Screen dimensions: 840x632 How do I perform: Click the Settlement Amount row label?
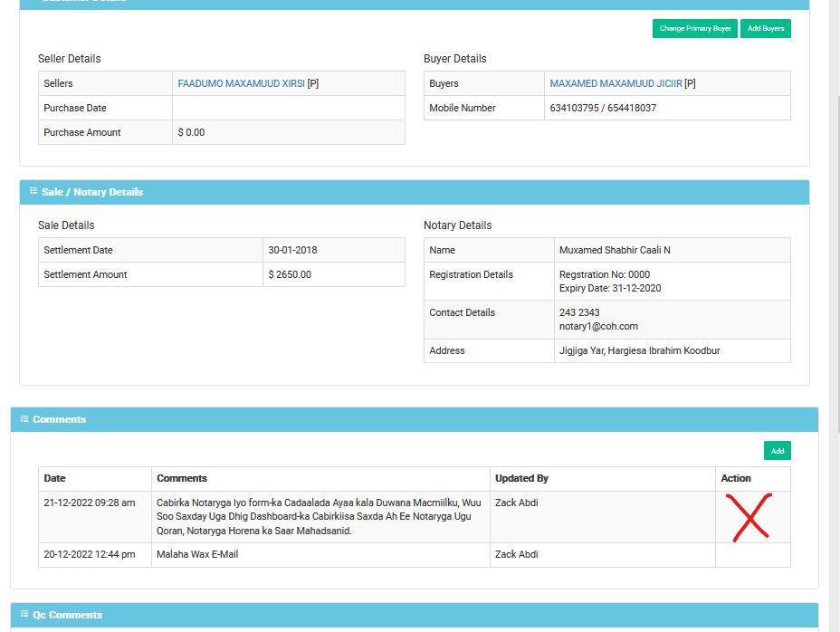coord(85,274)
